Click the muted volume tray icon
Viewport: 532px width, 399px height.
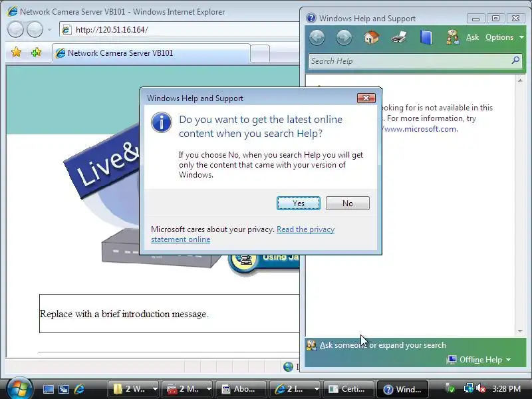click(x=481, y=388)
